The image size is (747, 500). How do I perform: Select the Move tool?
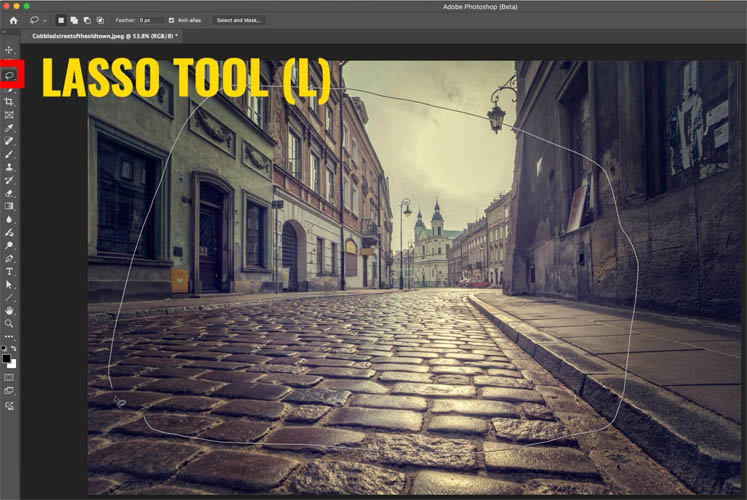[x=9, y=50]
